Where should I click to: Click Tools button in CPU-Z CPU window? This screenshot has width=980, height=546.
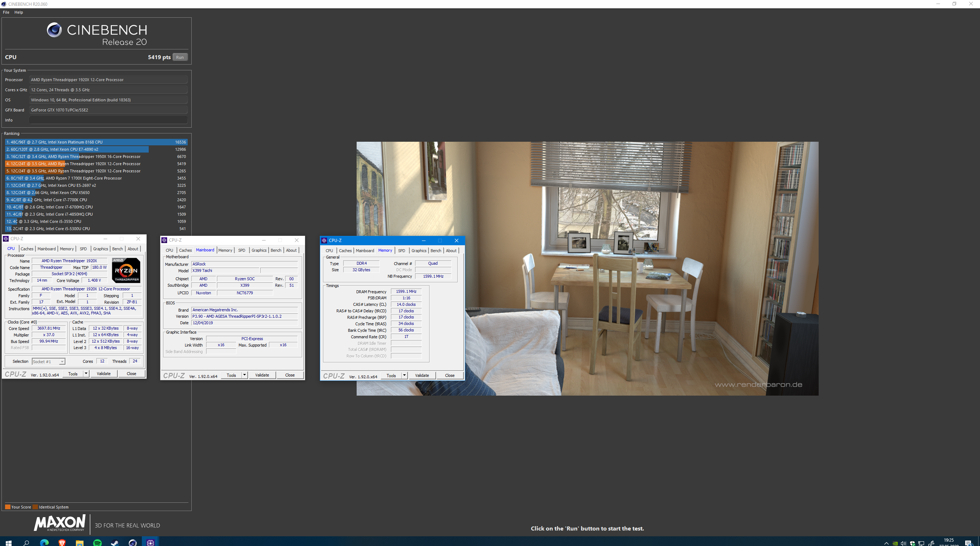[x=73, y=374]
